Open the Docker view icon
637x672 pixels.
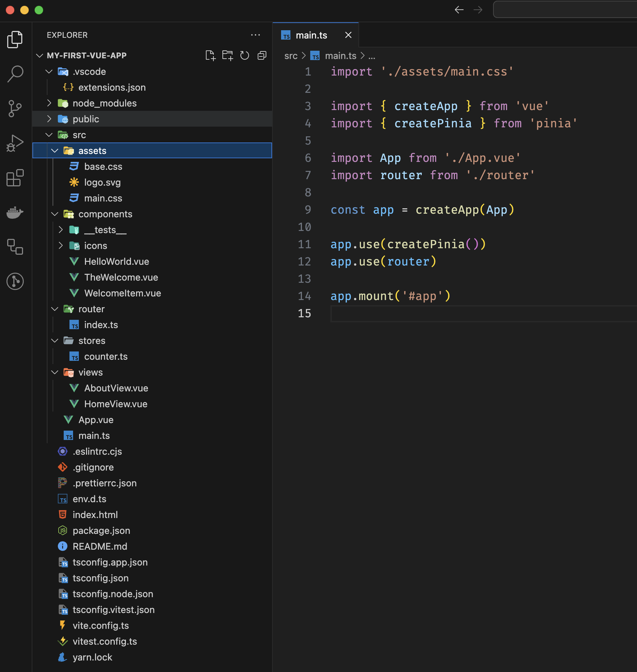tap(15, 212)
